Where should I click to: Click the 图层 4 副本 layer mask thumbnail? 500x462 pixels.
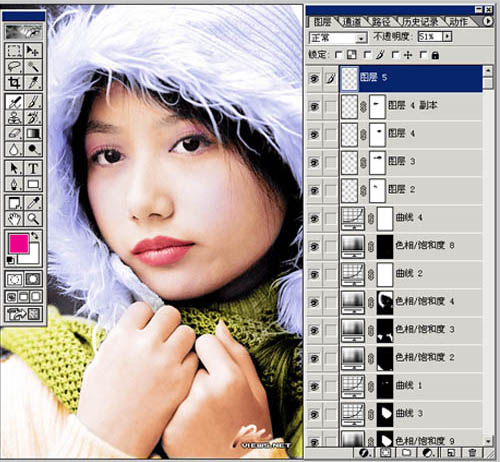tap(377, 107)
